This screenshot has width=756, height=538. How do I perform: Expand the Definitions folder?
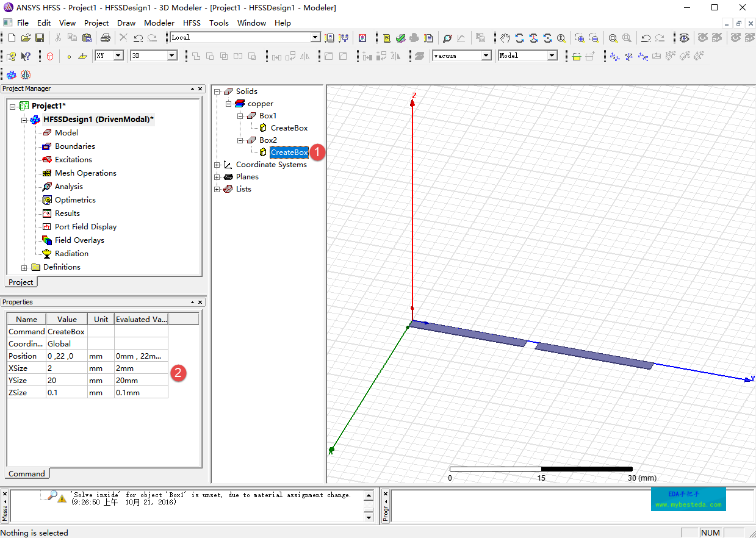tap(24, 267)
